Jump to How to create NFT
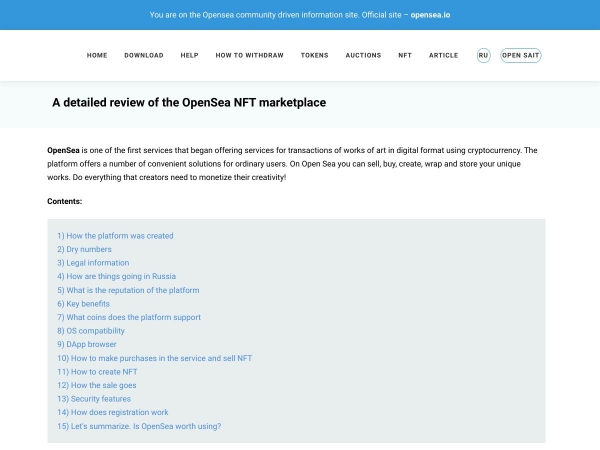 click(x=97, y=372)
